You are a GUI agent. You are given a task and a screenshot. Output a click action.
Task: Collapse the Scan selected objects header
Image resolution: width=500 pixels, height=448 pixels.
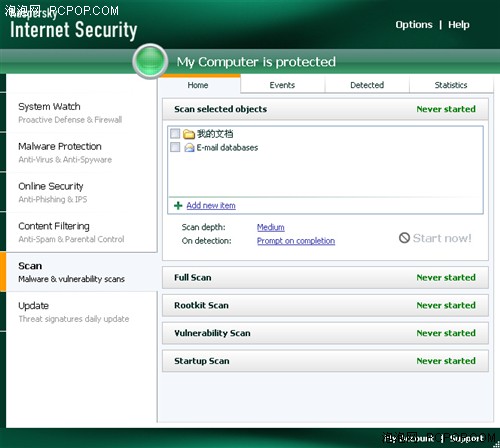pos(325,109)
